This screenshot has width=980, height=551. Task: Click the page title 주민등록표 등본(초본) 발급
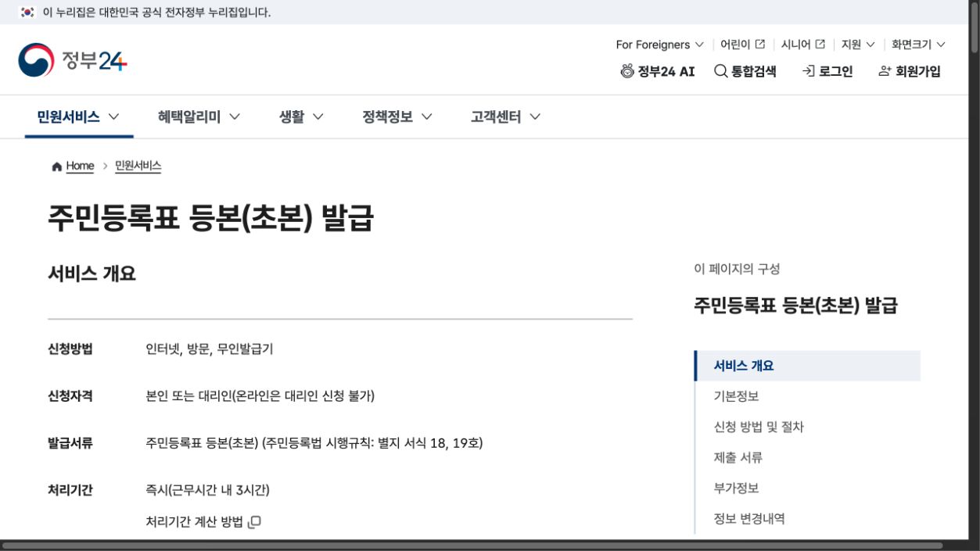coord(210,219)
